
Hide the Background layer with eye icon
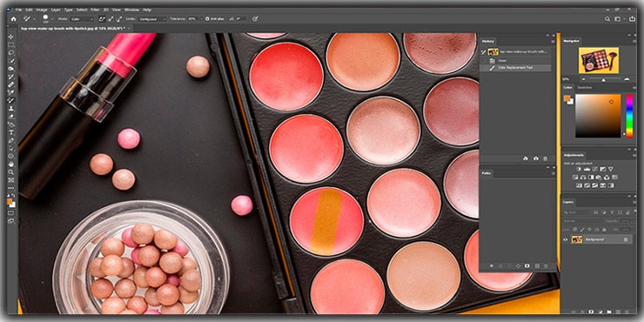[x=566, y=239]
